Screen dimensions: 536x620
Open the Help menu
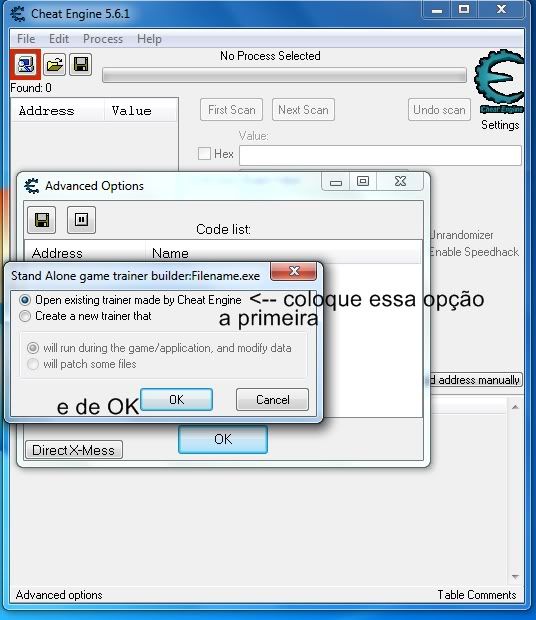click(149, 39)
